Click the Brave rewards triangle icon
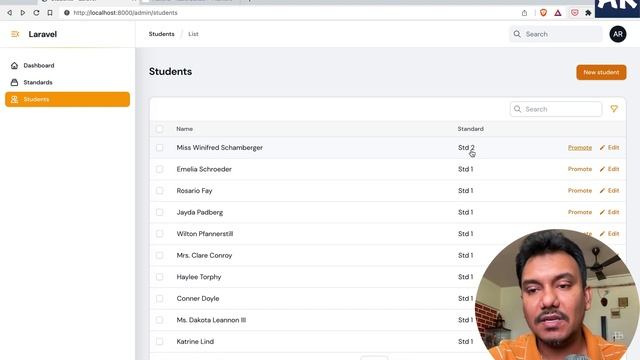 (558, 13)
